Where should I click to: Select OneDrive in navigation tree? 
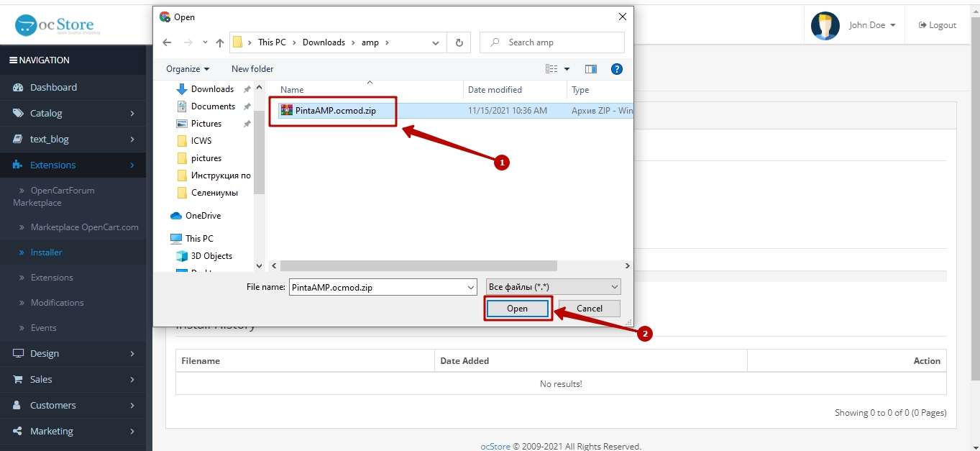pyautogui.click(x=203, y=216)
